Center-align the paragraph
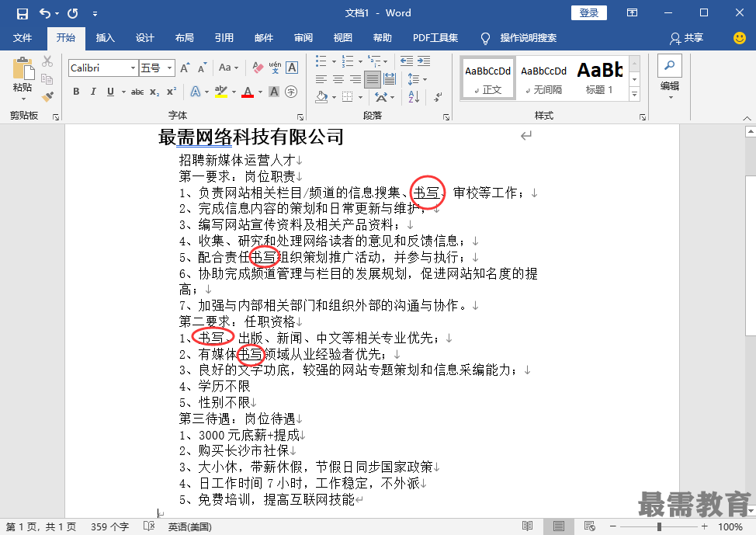The height and width of the screenshot is (535, 756). 338,79
